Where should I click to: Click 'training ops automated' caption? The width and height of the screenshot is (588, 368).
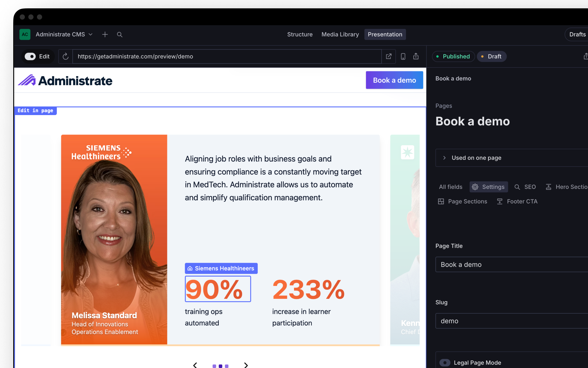[x=204, y=317]
